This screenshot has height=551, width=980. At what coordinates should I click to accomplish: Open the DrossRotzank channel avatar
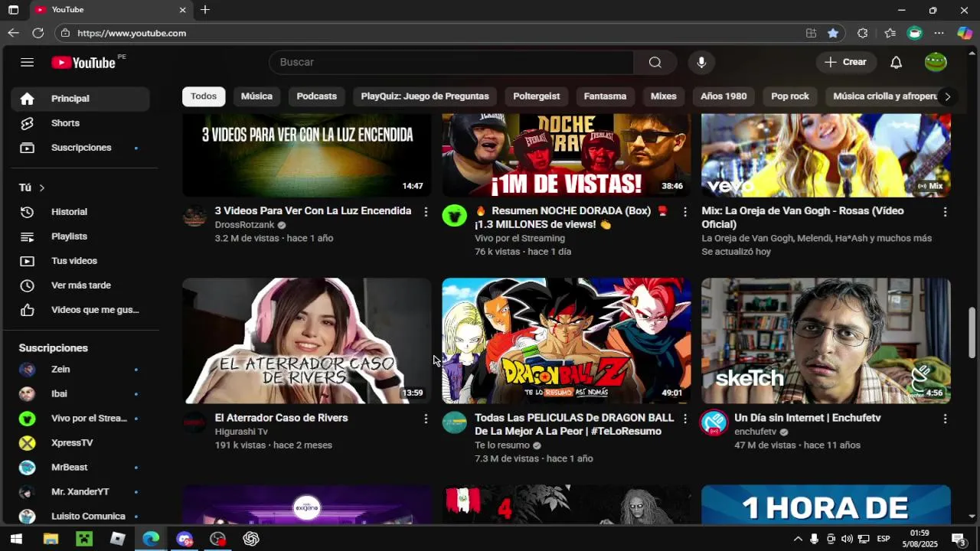point(194,216)
